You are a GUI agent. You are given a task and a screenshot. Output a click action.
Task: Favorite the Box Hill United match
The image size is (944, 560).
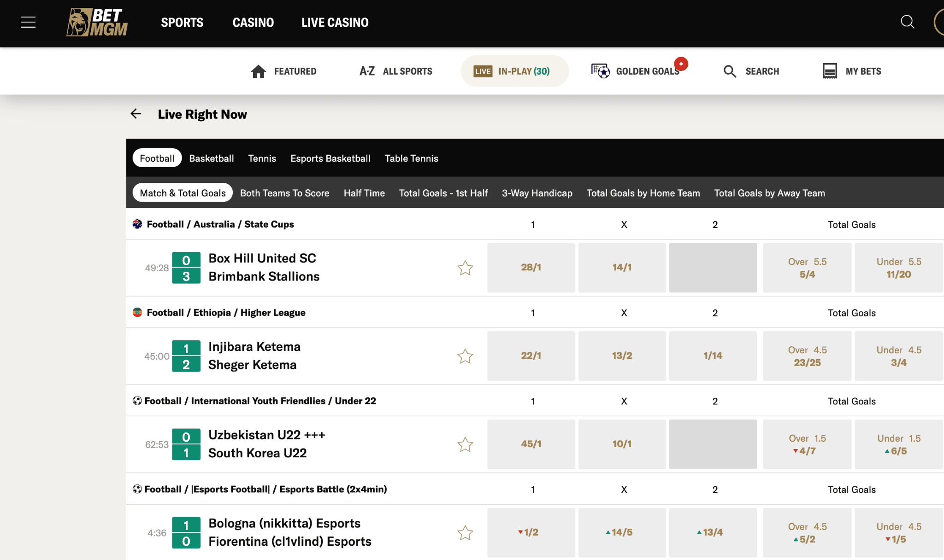tap(465, 268)
